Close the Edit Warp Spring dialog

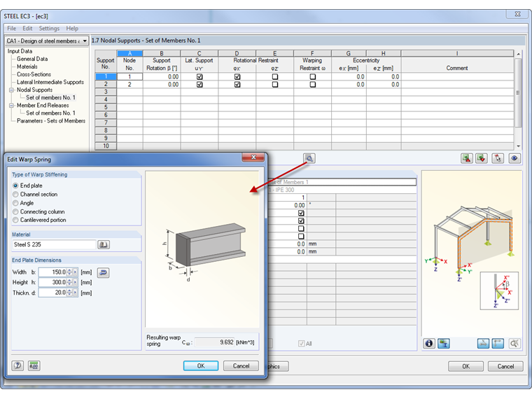pyautogui.click(x=253, y=157)
